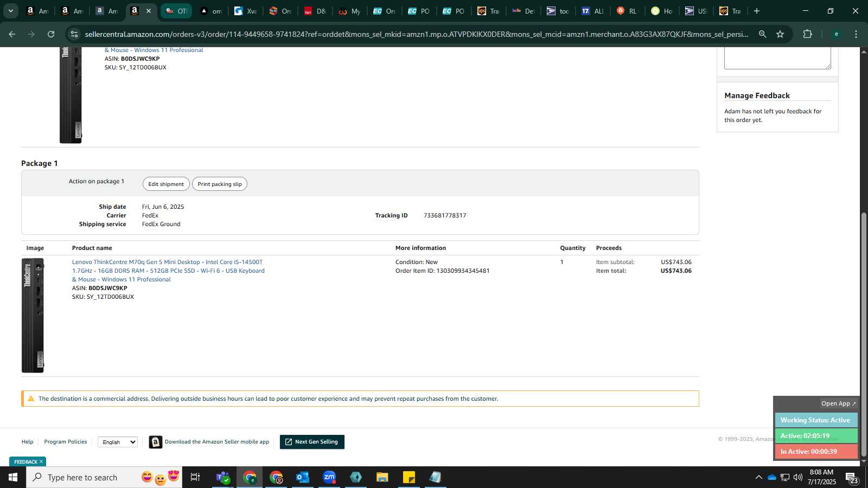Click the In Active 00:00:39 timer
The width and height of the screenshot is (868, 488).
816,452
